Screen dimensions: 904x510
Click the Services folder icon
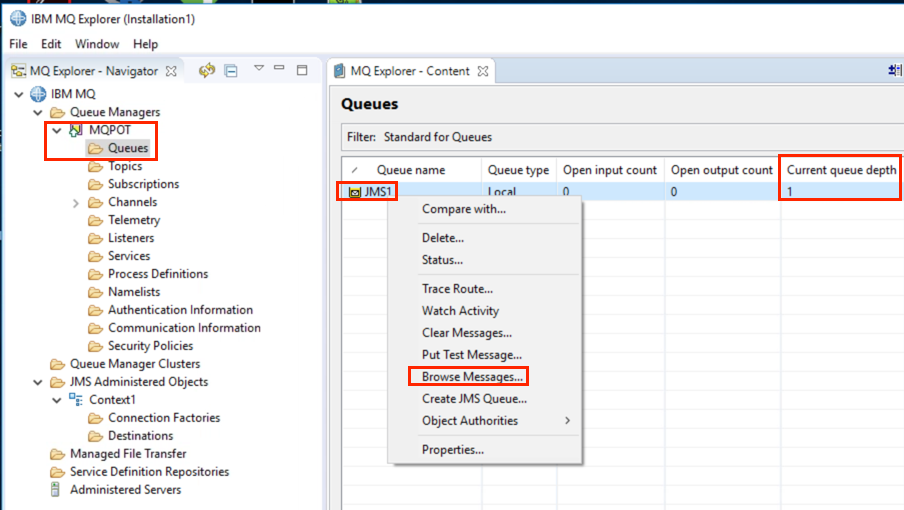tap(95, 256)
